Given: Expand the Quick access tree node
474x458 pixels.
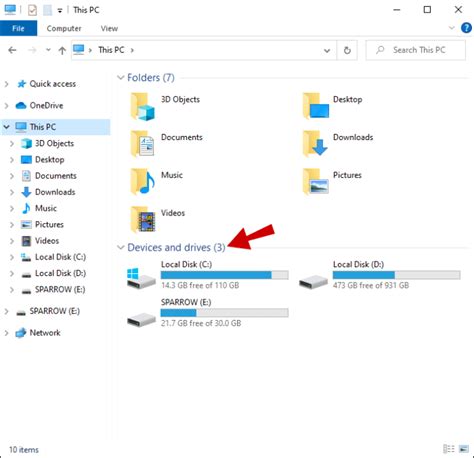Looking at the screenshot, I should coord(6,84).
